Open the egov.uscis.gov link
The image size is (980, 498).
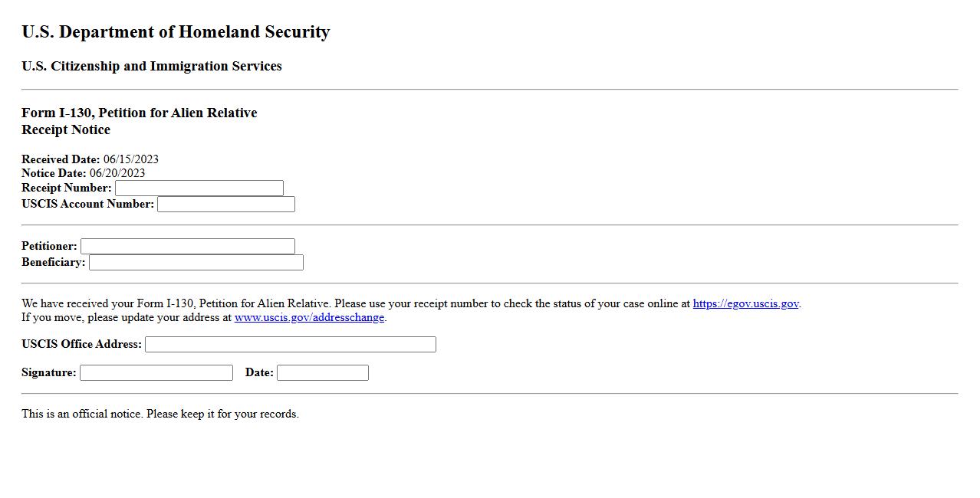745,304
